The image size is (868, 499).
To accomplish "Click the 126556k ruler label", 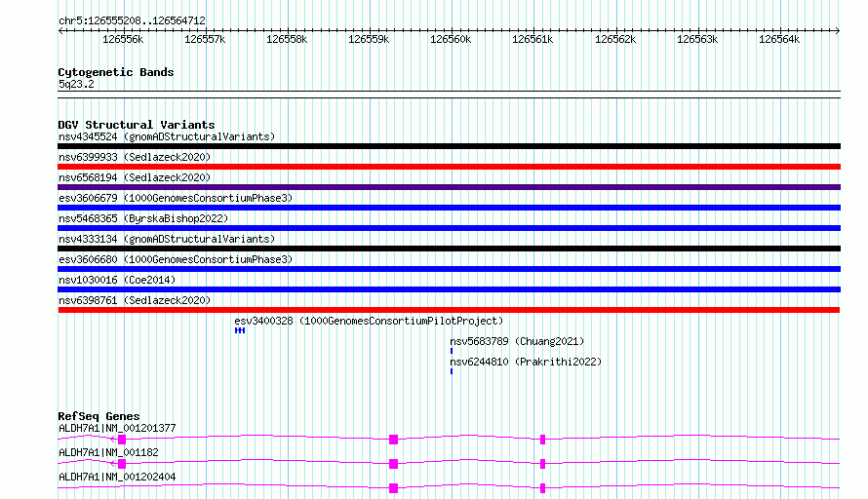I will click(x=123, y=40).
